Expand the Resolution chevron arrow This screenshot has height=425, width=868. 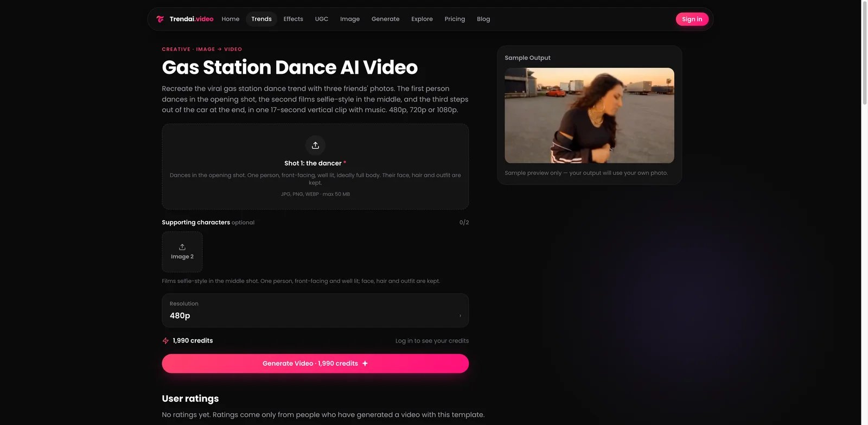click(460, 316)
